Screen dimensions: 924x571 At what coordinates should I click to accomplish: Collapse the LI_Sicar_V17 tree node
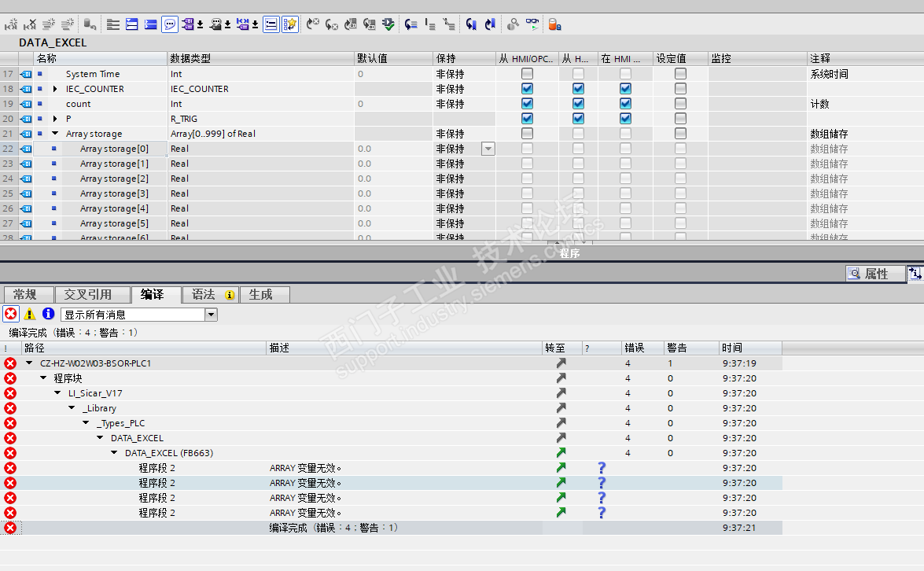coord(57,393)
